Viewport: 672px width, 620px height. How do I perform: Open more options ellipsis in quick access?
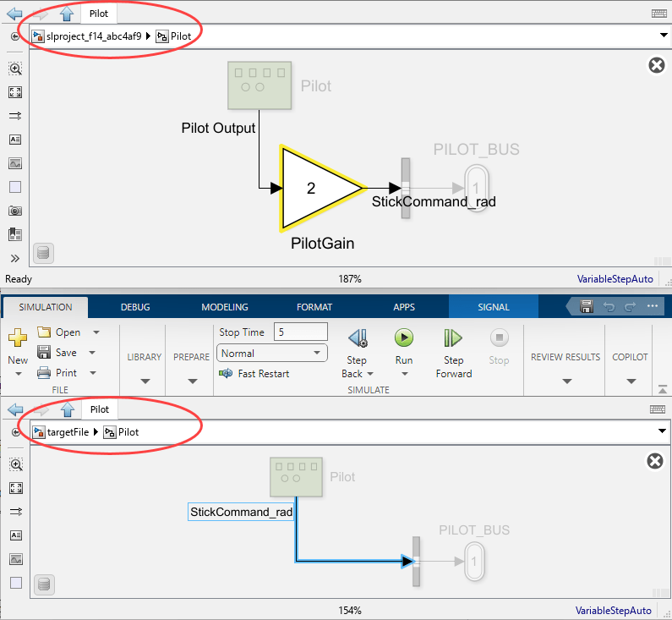pos(653,305)
